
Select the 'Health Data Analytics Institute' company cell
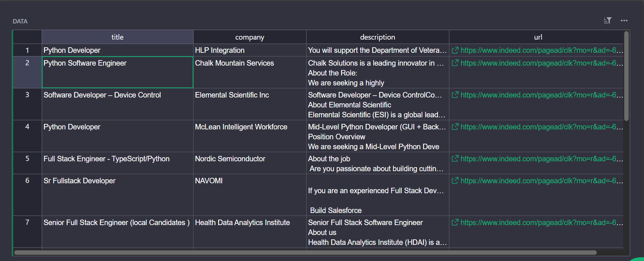(250, 232)
